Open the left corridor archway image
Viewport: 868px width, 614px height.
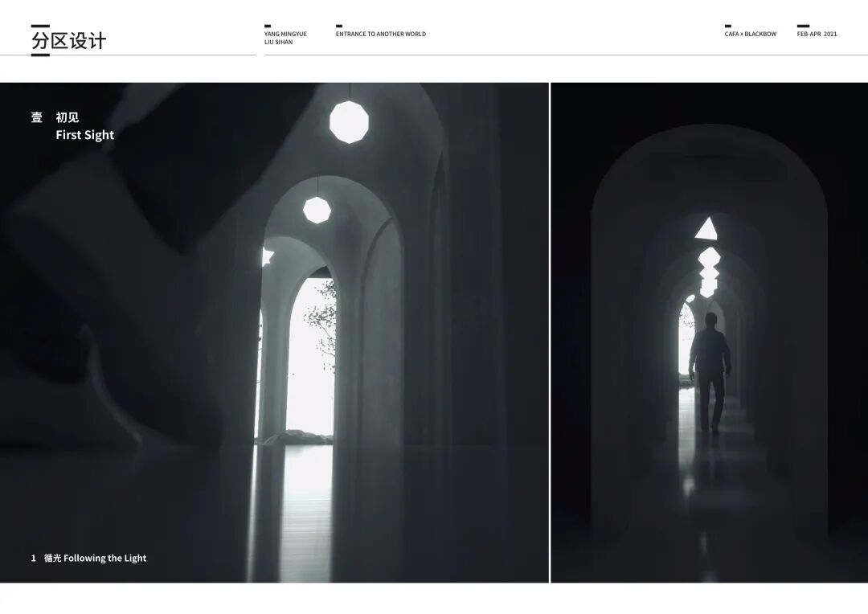274,333
